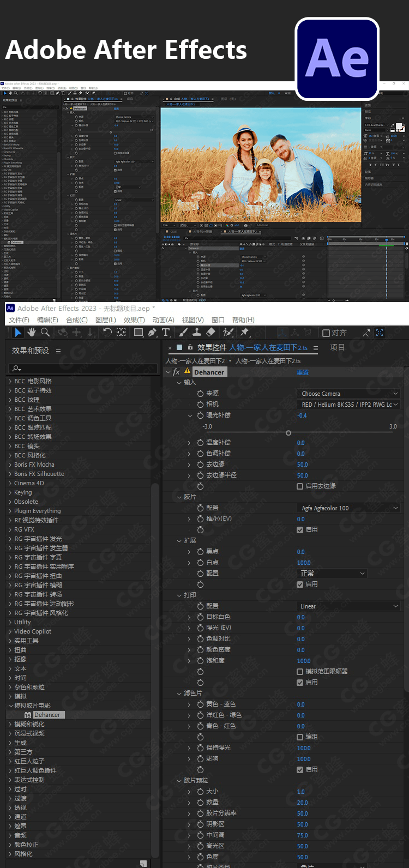Select the Clone Stamp tool
409x868 pixels.
[197, 332]
